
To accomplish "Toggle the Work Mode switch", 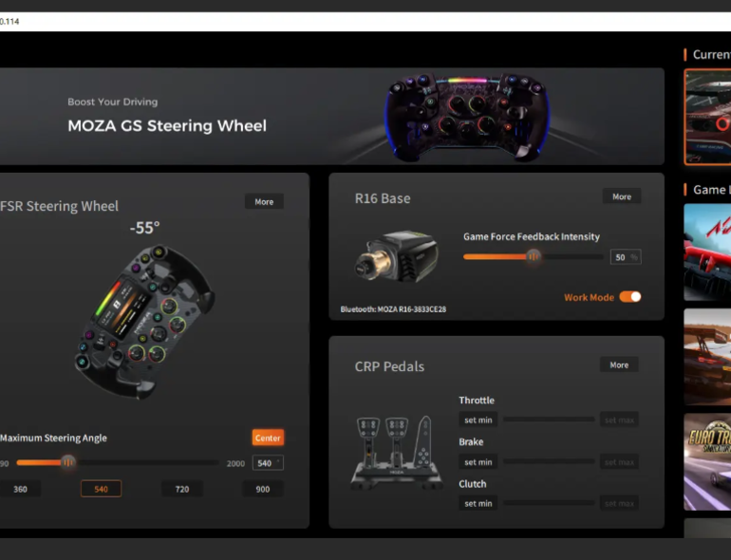I will coord(629,296).
